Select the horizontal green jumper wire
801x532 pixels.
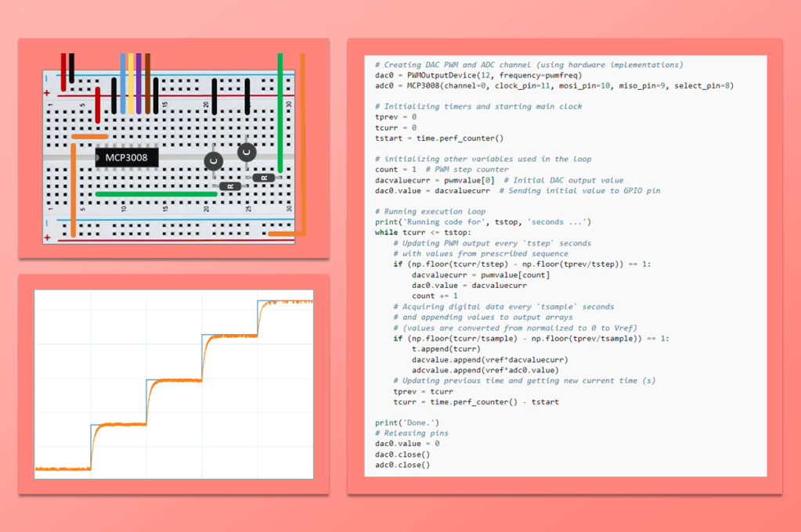[156, 193]
